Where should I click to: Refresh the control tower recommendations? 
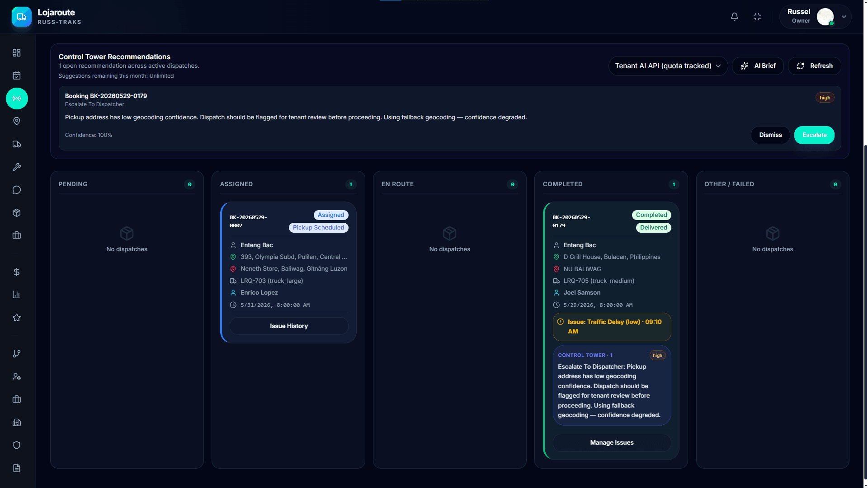point(814,66)
